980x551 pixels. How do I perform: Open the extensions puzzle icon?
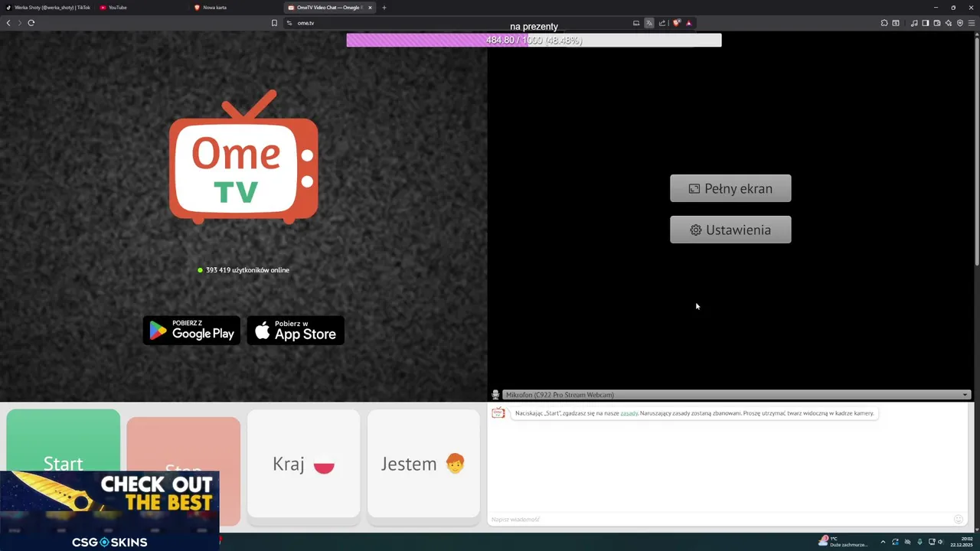(x=884, y=23)
